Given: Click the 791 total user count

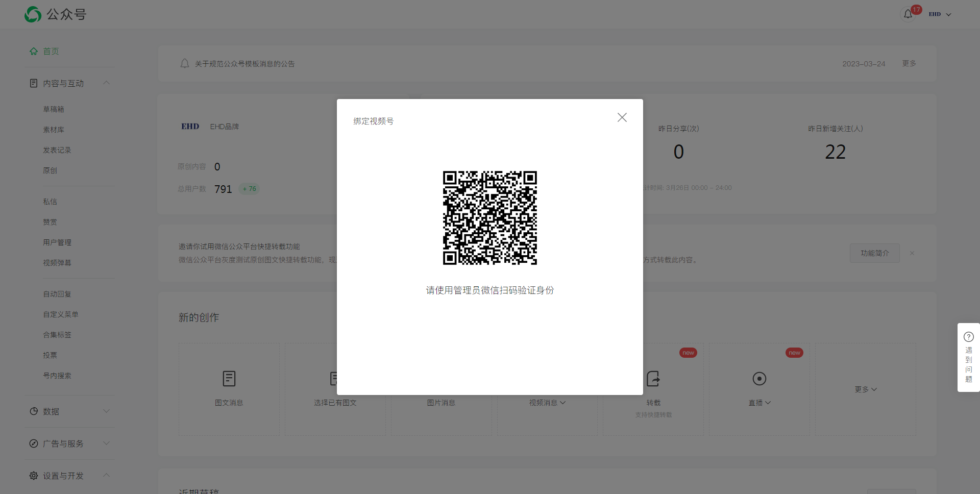Looking at the screenshot, I should pos(223,189).
